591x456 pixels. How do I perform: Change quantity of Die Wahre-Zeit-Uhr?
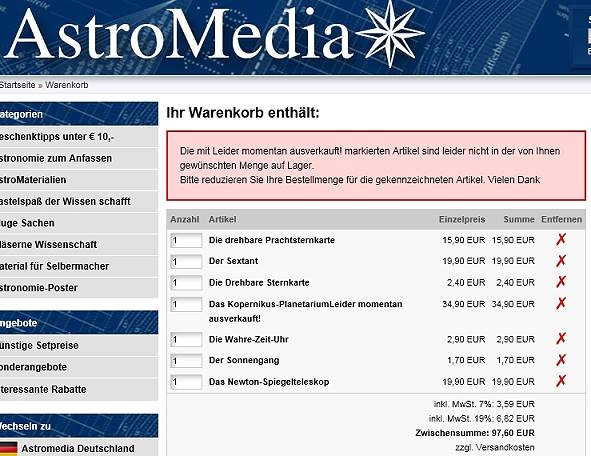point(186,340)
